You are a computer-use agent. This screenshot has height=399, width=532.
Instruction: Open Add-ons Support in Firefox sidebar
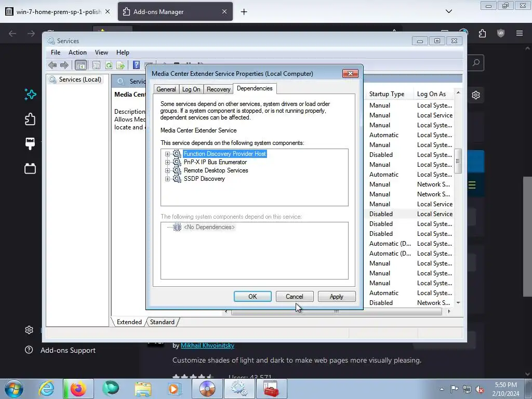(68, 350)
